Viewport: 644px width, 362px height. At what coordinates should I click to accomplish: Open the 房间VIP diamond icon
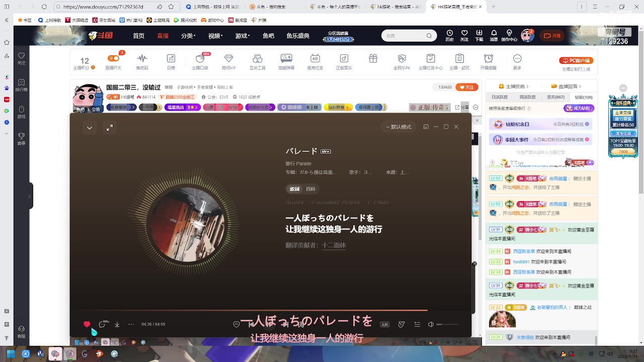(x=229, y=61)
